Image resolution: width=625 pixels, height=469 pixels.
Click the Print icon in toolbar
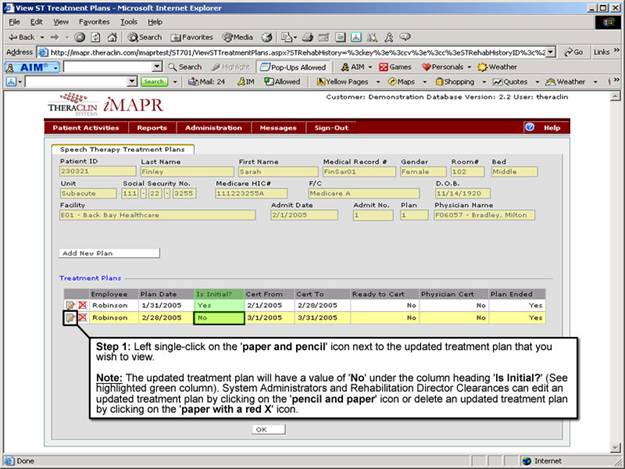point(307,37)
